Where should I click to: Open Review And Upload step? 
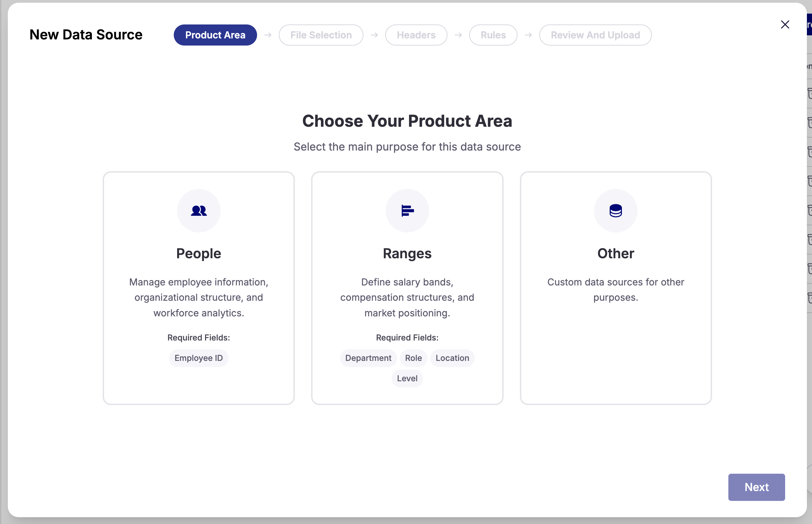595,35
